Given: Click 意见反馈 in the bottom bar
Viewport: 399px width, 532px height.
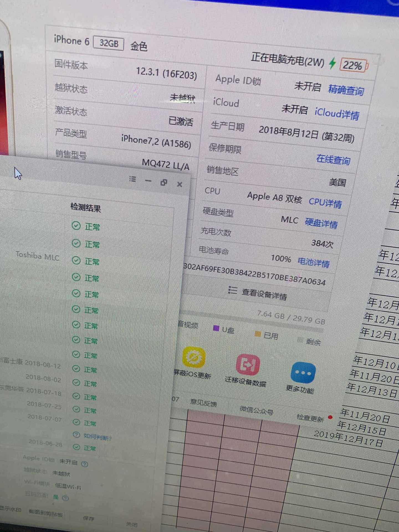Looking at the screenshot, I should [x=204, y=402].
